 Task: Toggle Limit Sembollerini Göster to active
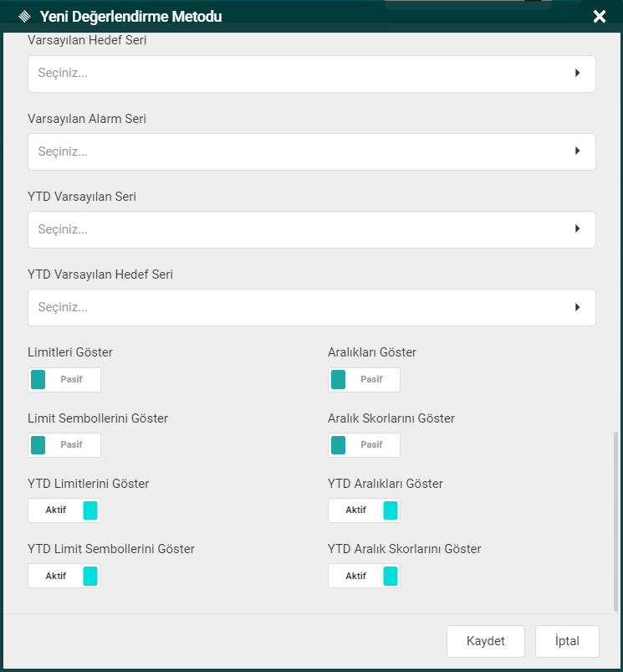[64, 445]
